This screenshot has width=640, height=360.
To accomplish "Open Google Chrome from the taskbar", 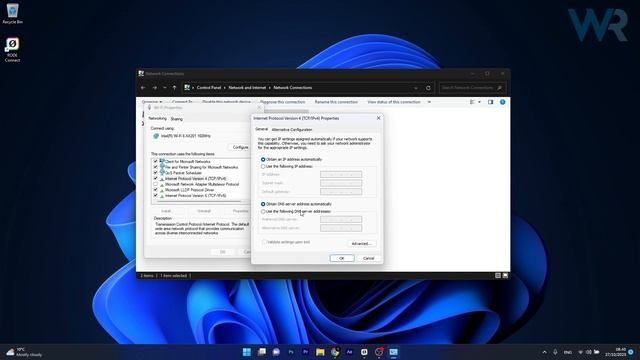I will 335,352.
